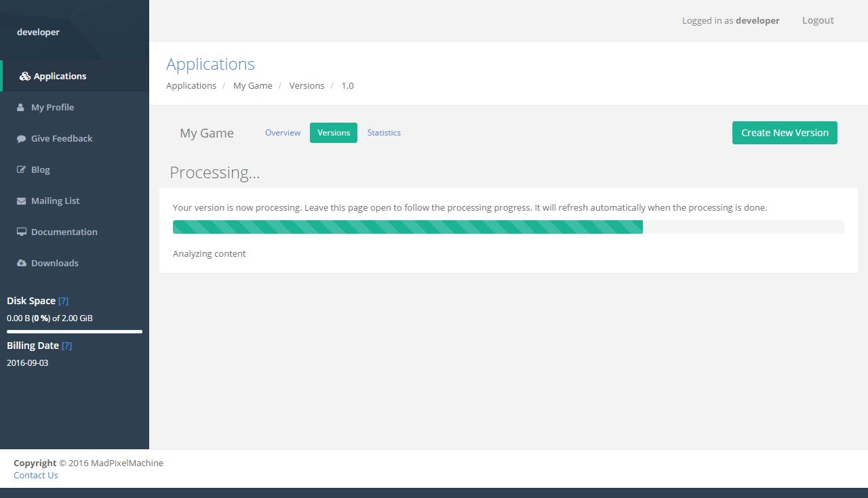Click the Applications cubes icon in sidebar

25,77
